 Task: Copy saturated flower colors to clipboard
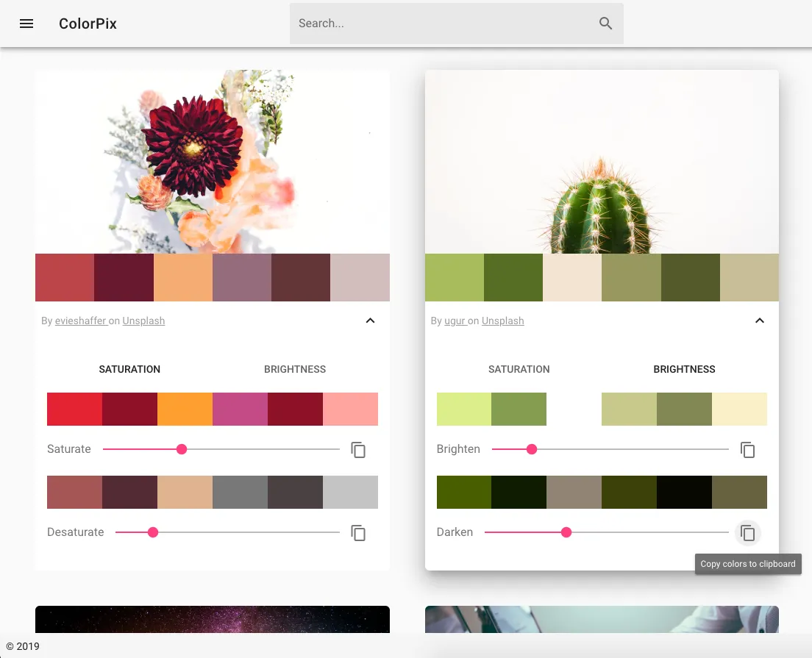[358, 450]
